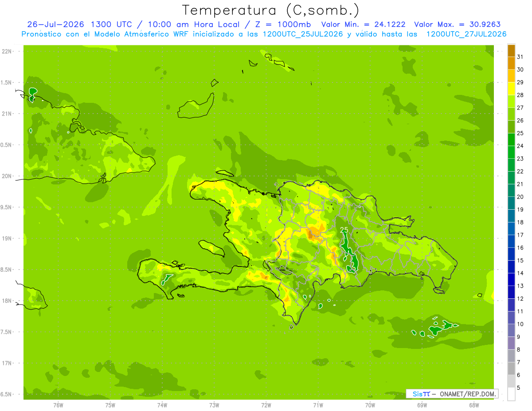The image size is (532, 411).
Task: Click the '20N' latitude label
Action: click(7, 176)
